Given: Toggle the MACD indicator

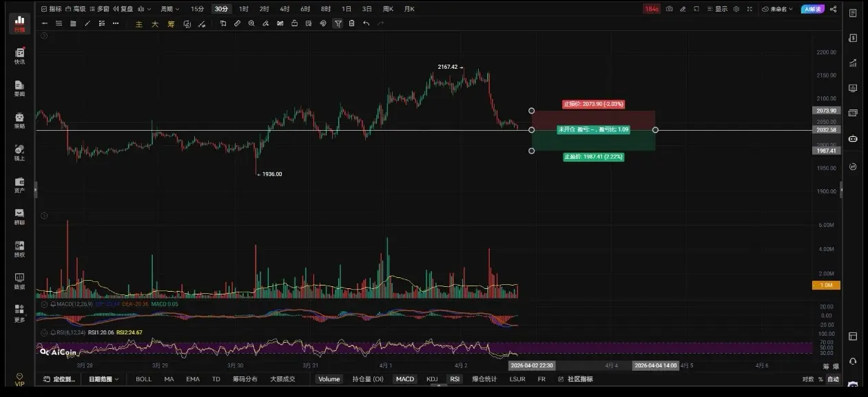Looking at the screenshot, I should pyautogui.click(x=405, y=379).
